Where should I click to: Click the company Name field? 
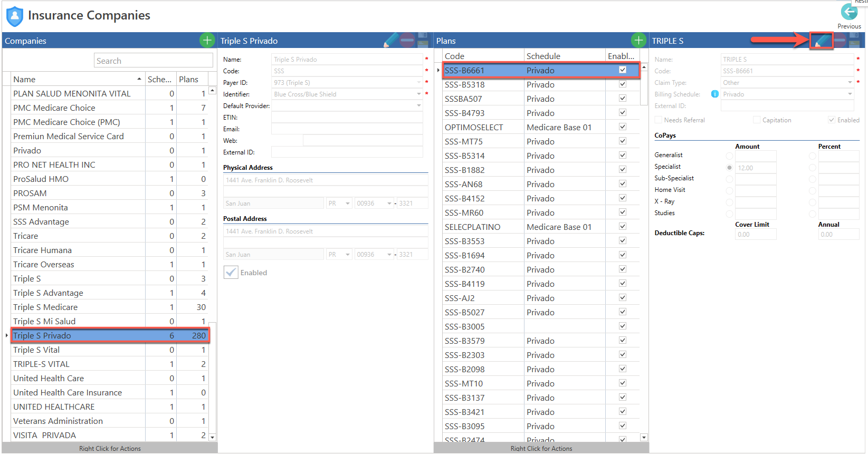(347, 59)
